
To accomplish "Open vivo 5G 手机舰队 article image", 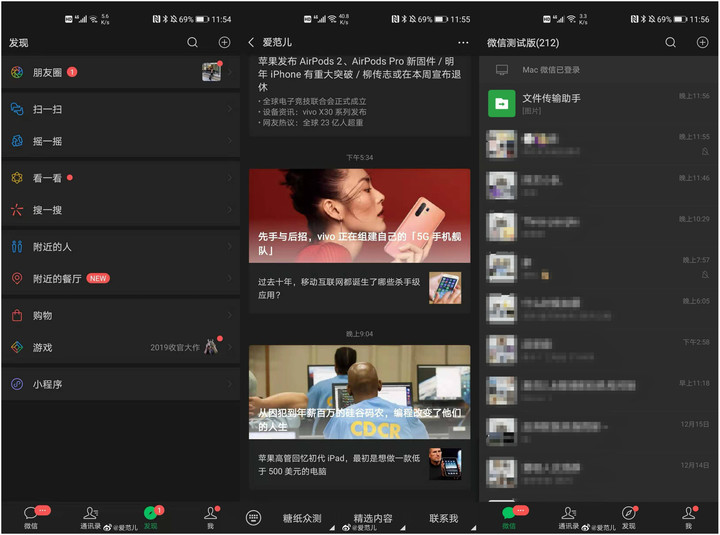I will click(360, 216).
